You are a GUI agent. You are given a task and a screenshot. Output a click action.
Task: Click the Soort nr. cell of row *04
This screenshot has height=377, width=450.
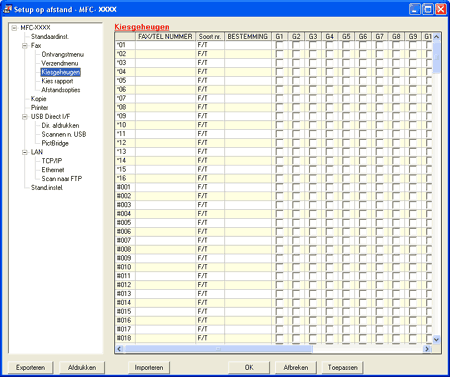(210, 72)
